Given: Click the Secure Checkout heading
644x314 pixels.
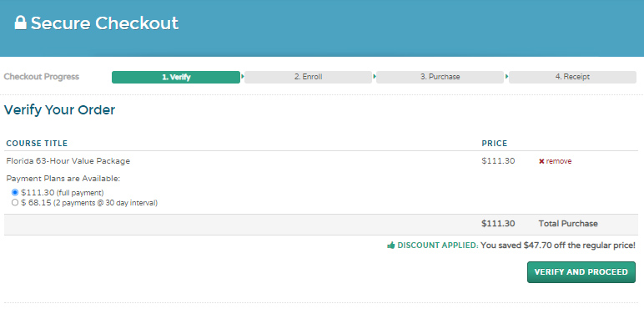Looking at the screenshot, I should click(105, 23).
